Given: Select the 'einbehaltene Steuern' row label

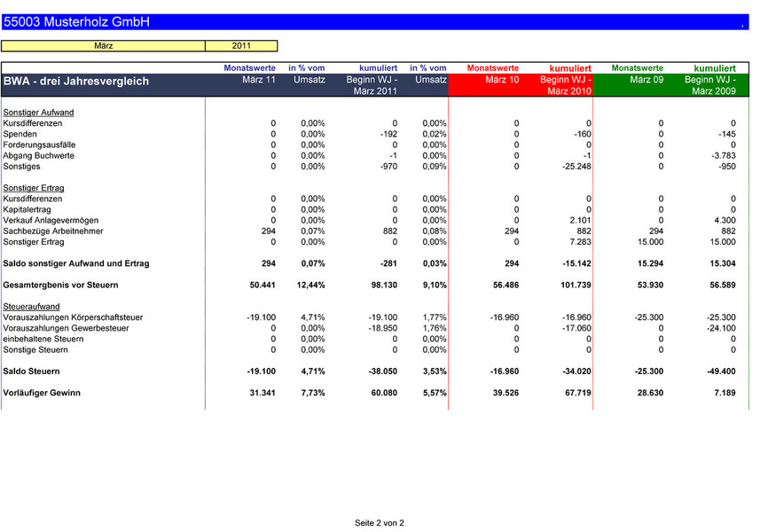Looking at the screenshot, I should coord(43,340).
